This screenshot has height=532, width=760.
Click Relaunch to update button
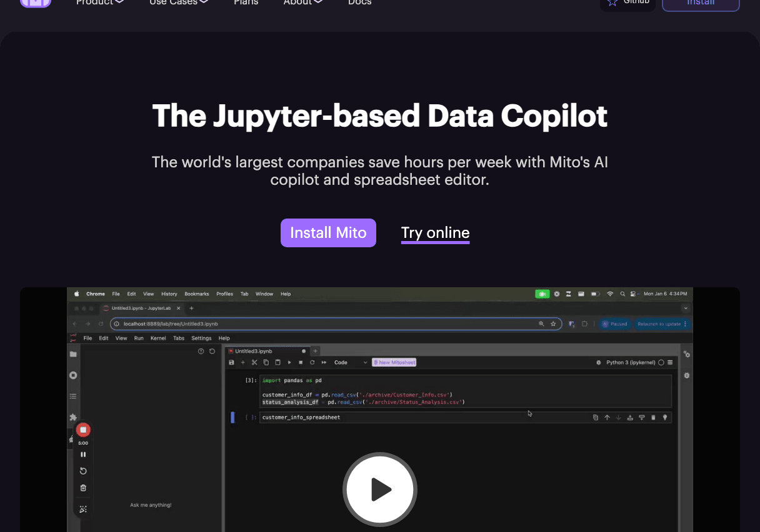point(662,324)
